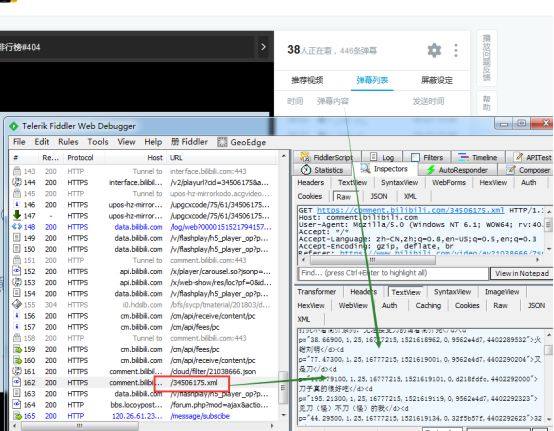Open bilibili player settings gear icon

(434, 50)
